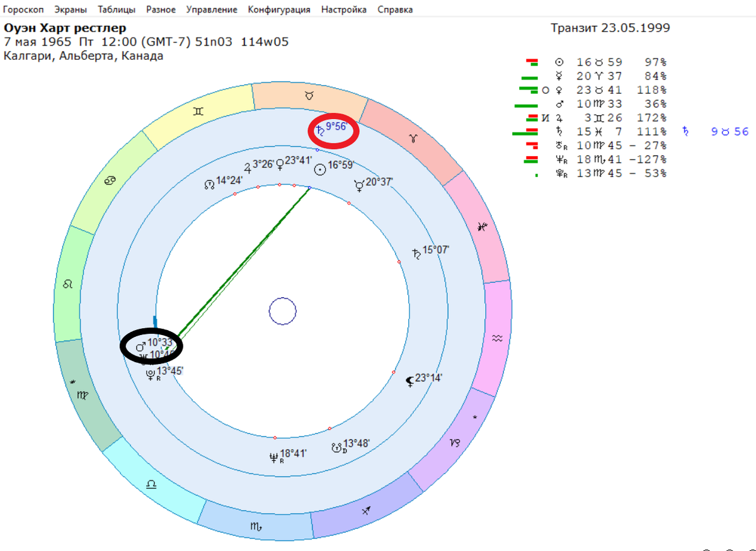Select the blue transit Saturn glyph at 9°56'
Viewport: 756px width, 551px height.
tap(321, 130)
